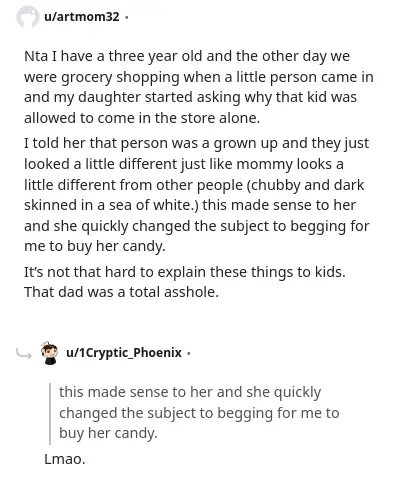The height and width of the screenshot is (494, 400).
Task: Click the sentence 'That dad was a total asshole.'
Action: pos(121,292)
